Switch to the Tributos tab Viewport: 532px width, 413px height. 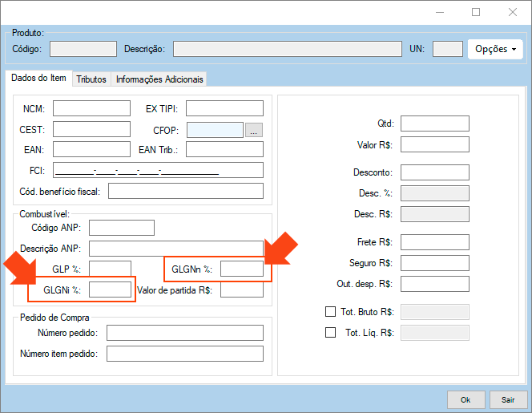pyautogui.click(x=91, y=79)
